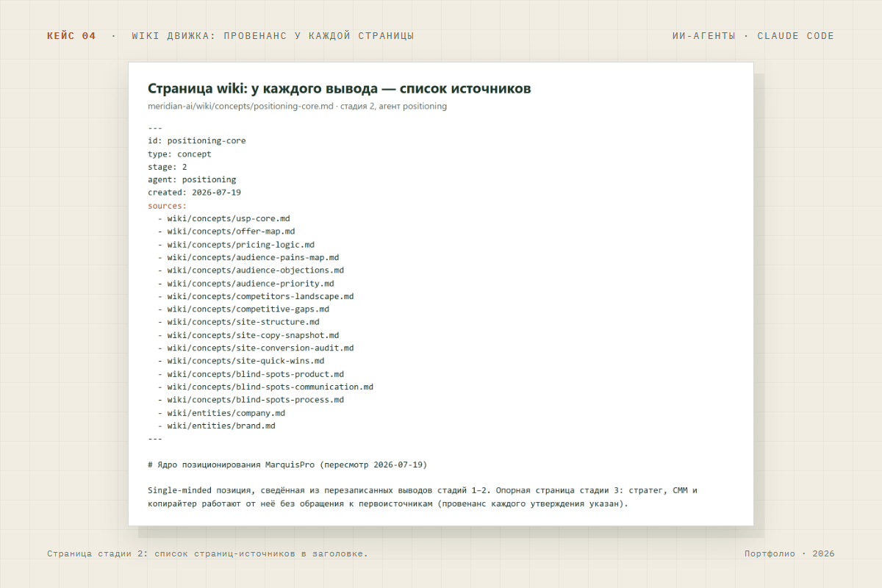
Task: Select the "wiki/concepts/blind-spots-product.md" source entry
Action: [256, 374]
